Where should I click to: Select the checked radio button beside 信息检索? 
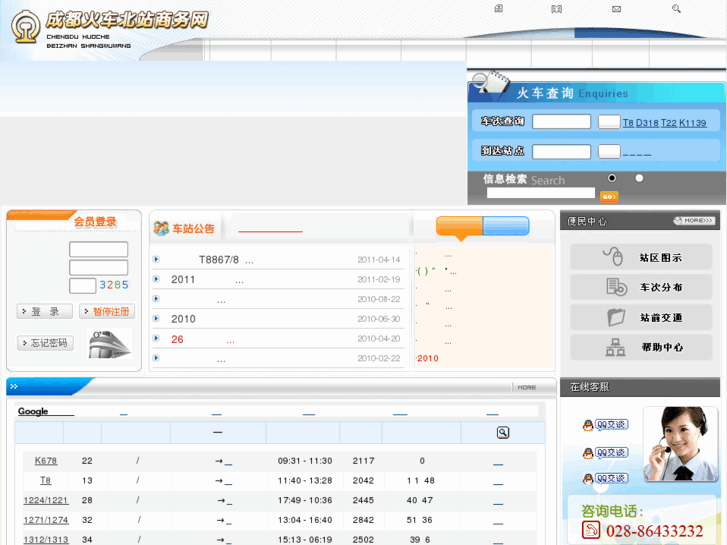(612, 178)
